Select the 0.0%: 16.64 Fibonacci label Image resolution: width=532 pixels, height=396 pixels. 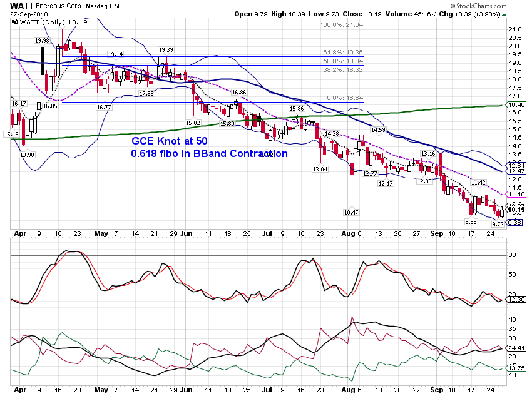[345, 98]
